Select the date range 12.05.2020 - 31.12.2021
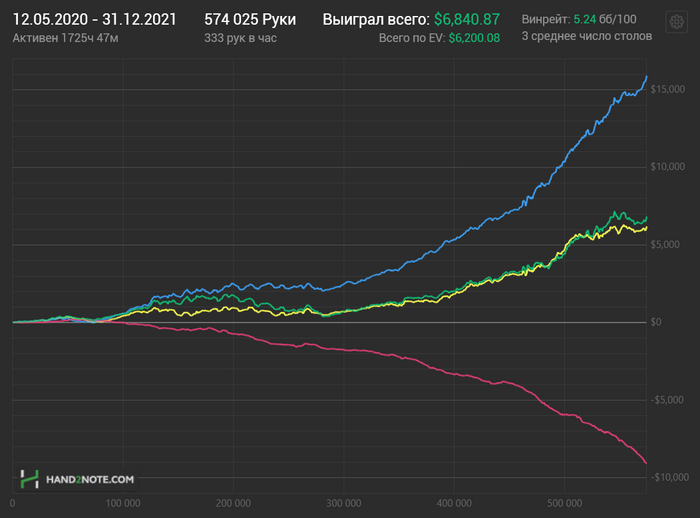Image resolution: width=700 pixels, height=518 pixels. pos(95,20)
